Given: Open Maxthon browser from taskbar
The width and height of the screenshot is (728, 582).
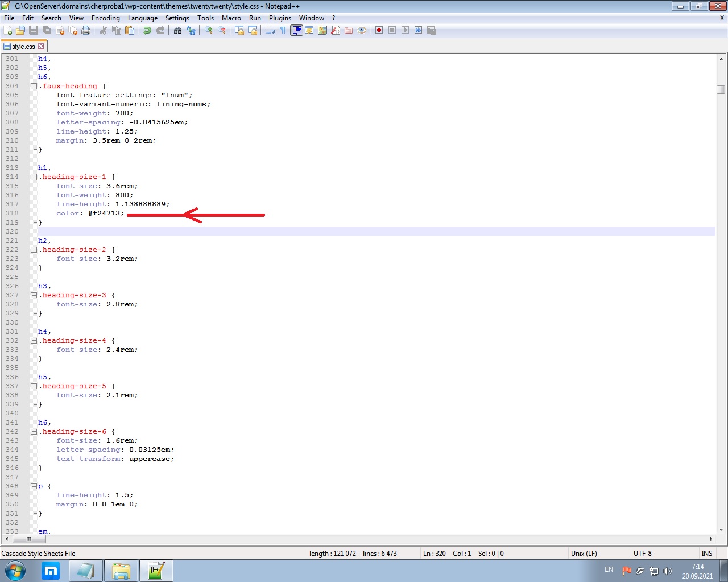Looking at the screenshot, I should pyautogui.click(x=51, y=571).
